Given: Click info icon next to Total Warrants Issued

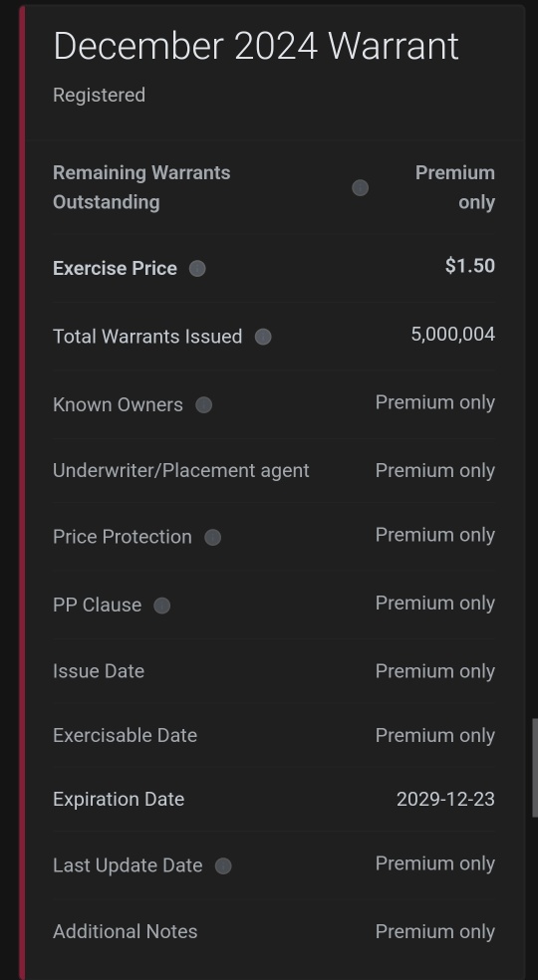Looking at the screenshot, I should pos(263,337).
